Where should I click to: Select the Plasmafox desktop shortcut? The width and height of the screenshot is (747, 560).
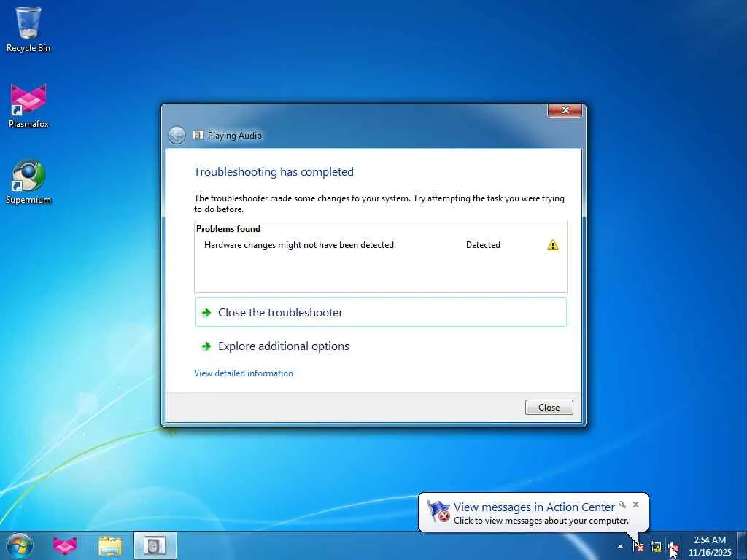(28, 106)
